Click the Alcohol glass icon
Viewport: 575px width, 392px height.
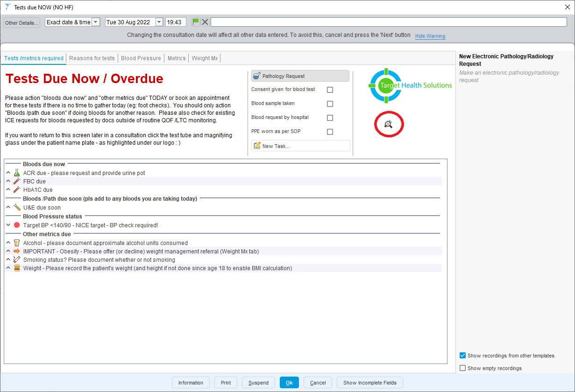click(17, 243)
